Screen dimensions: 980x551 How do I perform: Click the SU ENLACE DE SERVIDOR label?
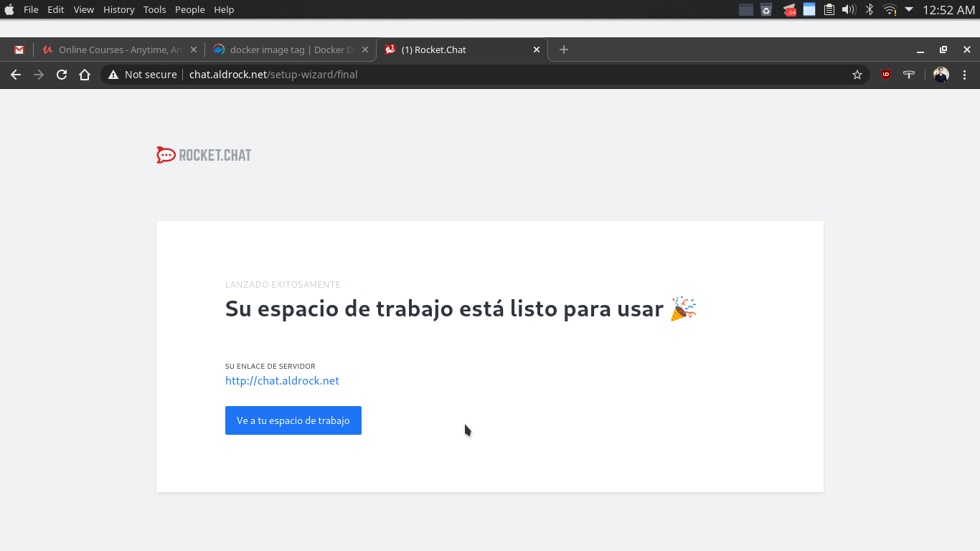coord(270,367)
